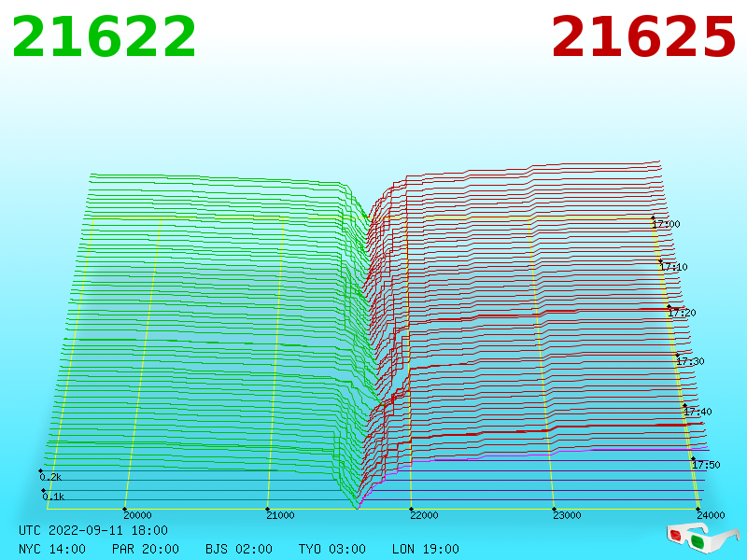Click the PAR 20:00 clock

pyautogui.click(x=146, y=549)
